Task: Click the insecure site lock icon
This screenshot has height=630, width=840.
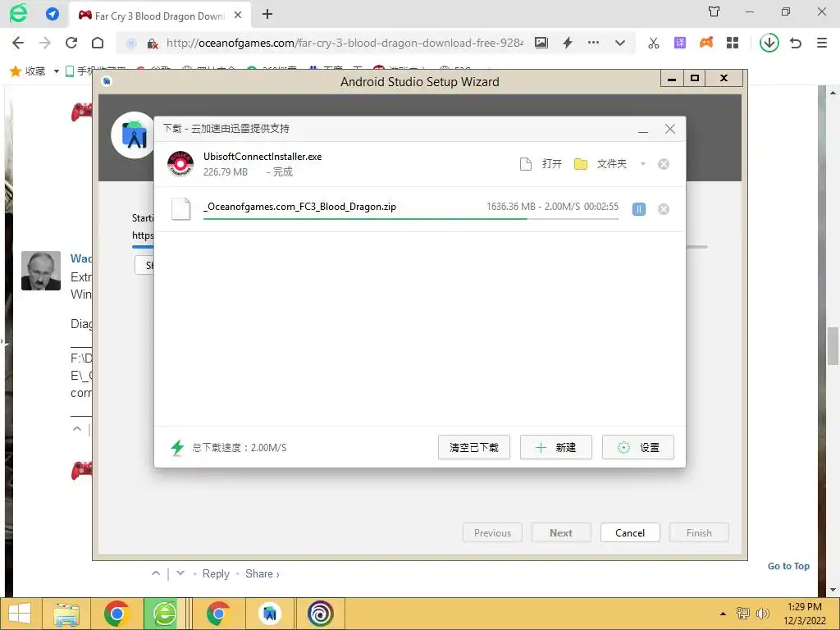Action: point(153,43)
